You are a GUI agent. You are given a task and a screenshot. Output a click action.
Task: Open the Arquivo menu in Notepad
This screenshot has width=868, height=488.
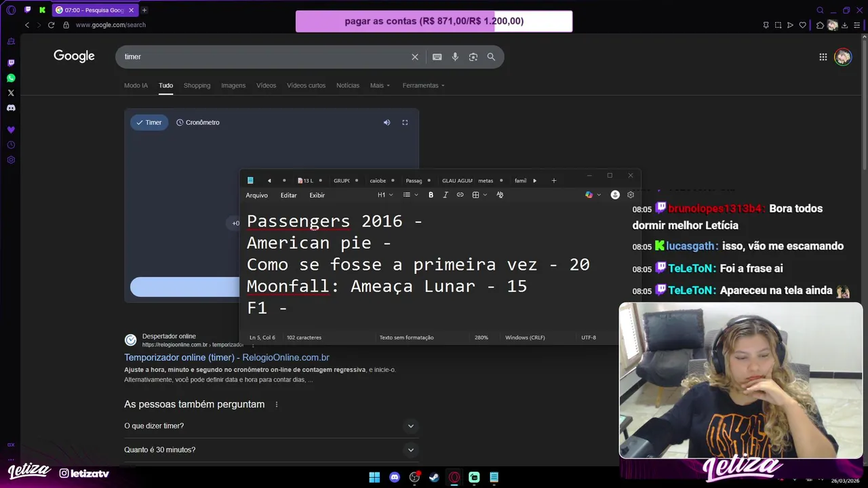[x=257, y=195]
